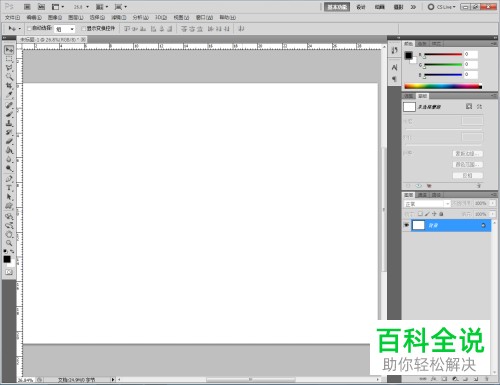The image size is (500, 385).
Task: Select the Clone Stamp tool
Action: [9, 123]
